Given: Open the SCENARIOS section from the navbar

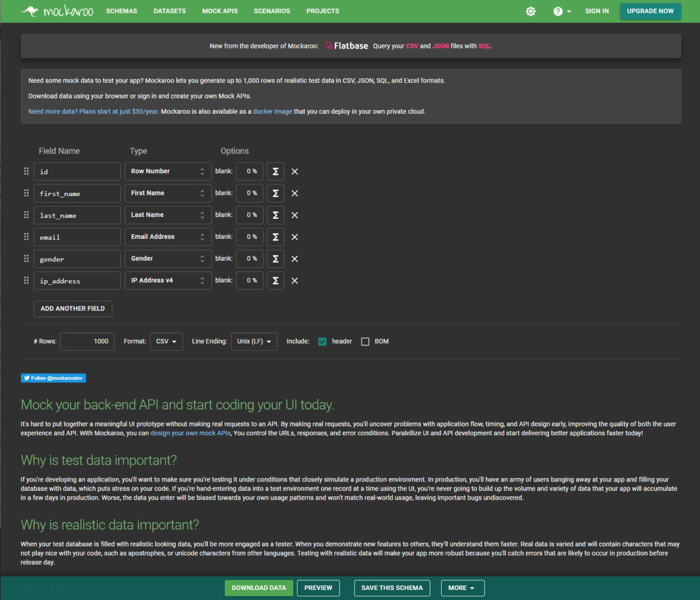Looking at the screenshot, I should [x=272, y=11].
